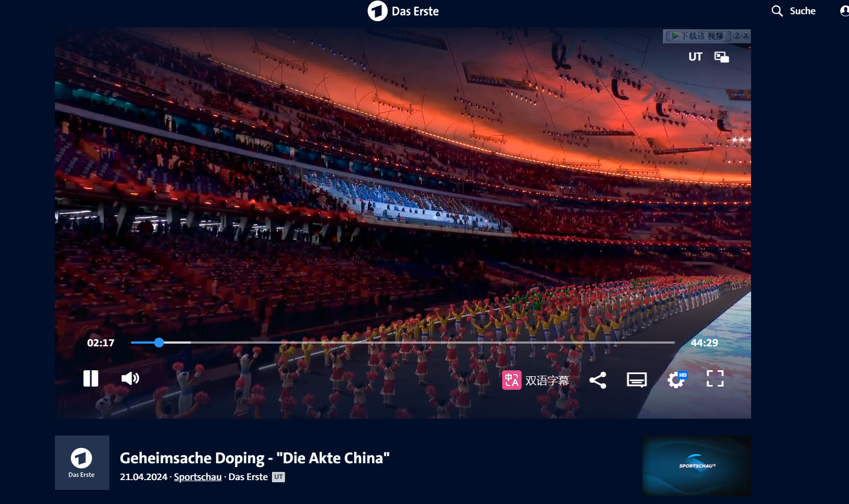Open HD quality settings gear
Screen dimensions: 849x504
coord(677,379)
